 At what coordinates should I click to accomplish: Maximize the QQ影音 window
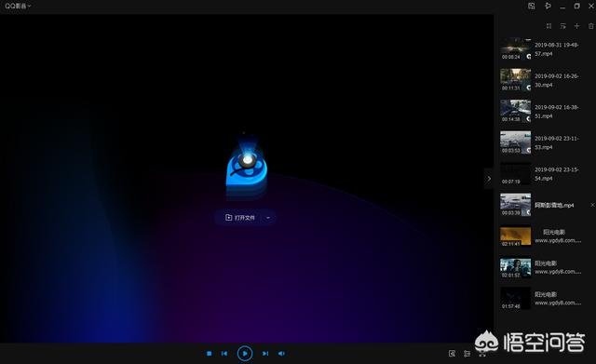coord(576,6)
